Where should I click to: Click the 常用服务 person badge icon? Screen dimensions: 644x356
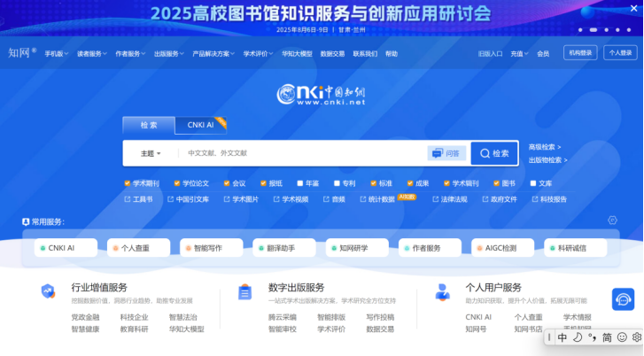pos(26,221)
